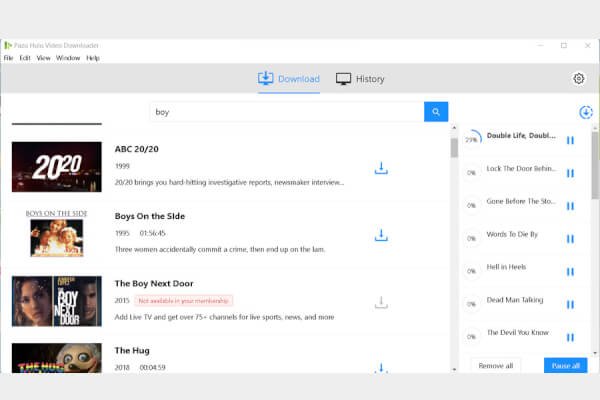The height and width of the screenshot is (400, 600).
Task: Pause the Dead Man Talking download
Action: [x=570, y=304]
